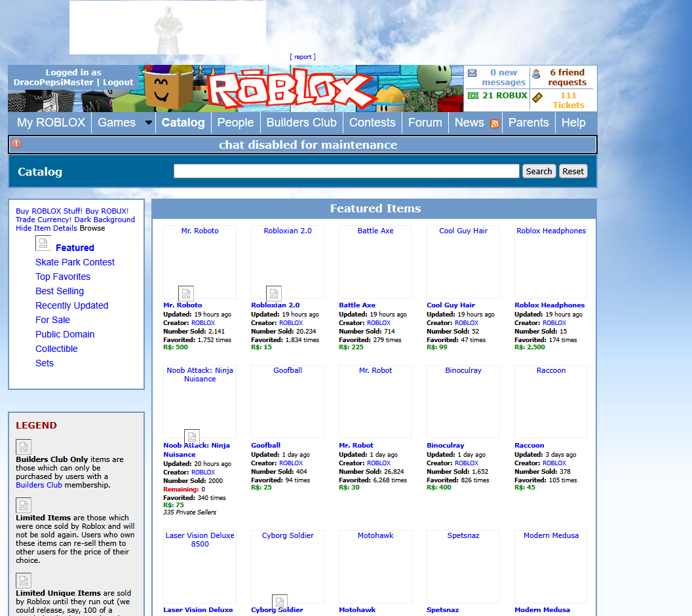
Task: Toggle Hide Item Details
Action: point(46,228)
